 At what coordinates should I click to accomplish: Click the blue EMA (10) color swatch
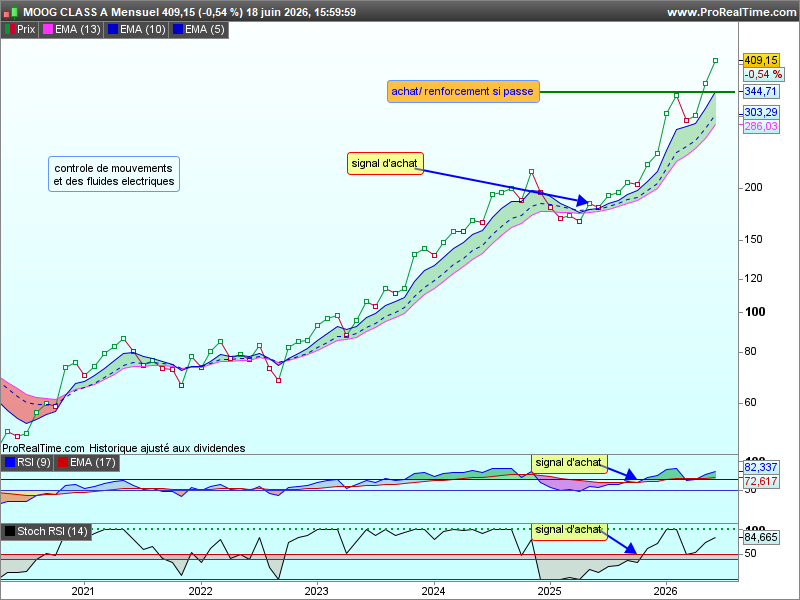coord(113,30)
